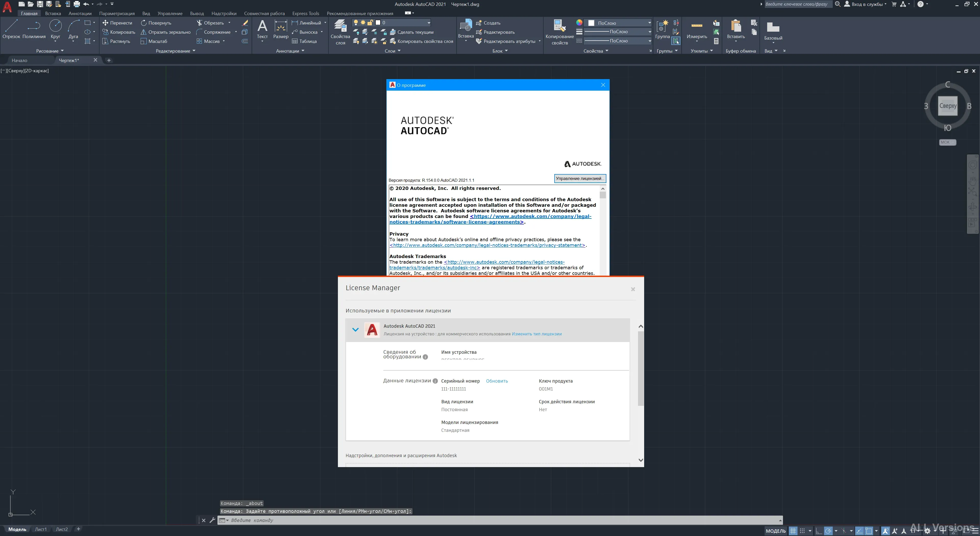The image size is (980, 536).
Task: Click the Копирование свойств tool
Action: pos(559,32)
